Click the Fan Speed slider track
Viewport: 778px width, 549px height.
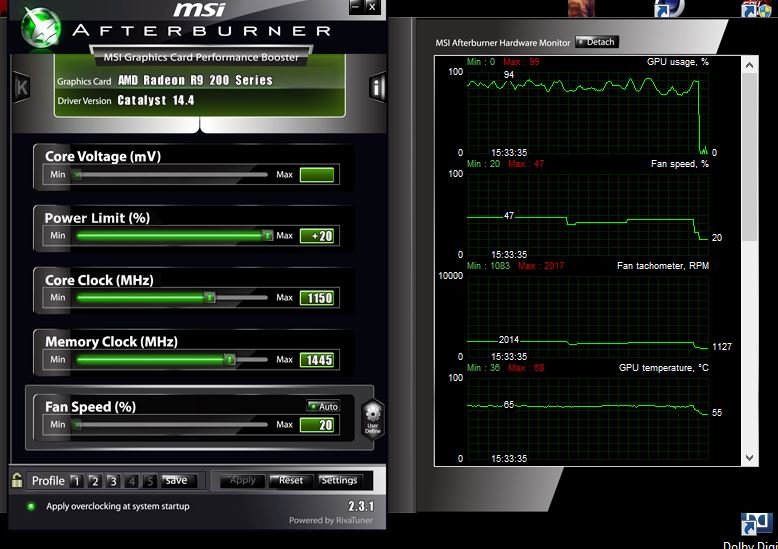(171, 424)
